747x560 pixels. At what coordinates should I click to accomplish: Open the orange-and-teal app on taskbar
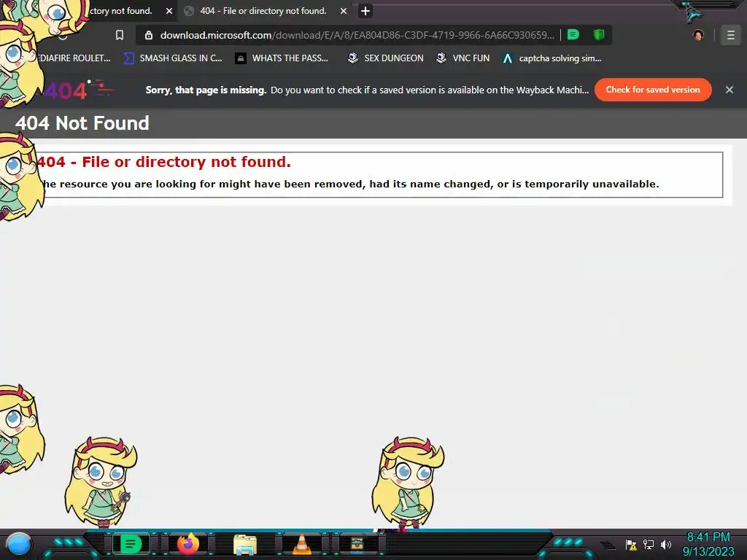(x=357, y=544)
